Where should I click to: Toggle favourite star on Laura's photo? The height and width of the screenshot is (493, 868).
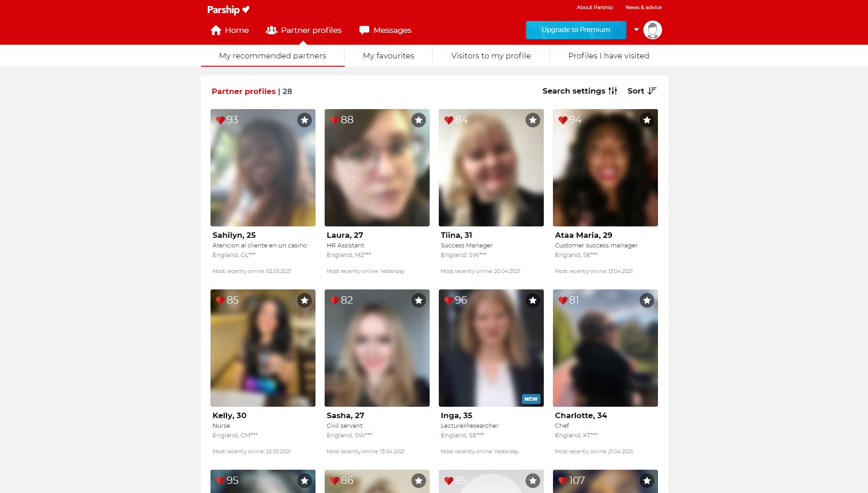click(418, 120)
